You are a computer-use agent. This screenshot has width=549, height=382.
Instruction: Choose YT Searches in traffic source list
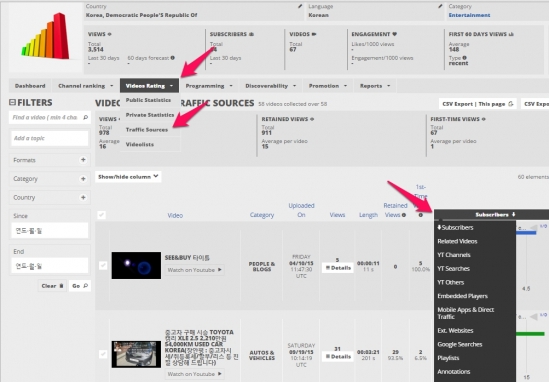tap(453, 269)
